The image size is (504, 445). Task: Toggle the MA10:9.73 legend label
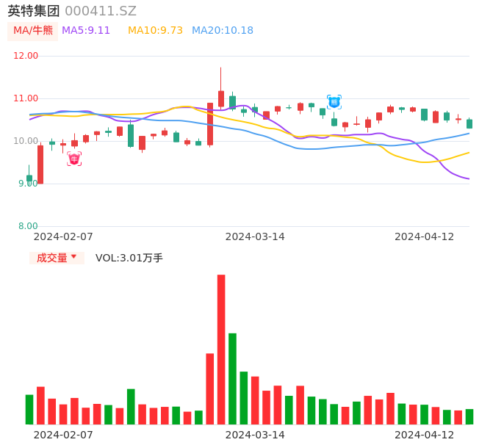[x=155, y=30]
